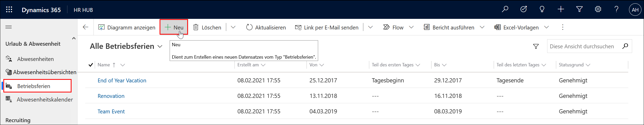Open the End of Year Vacation record

click(x=122, y=80)
